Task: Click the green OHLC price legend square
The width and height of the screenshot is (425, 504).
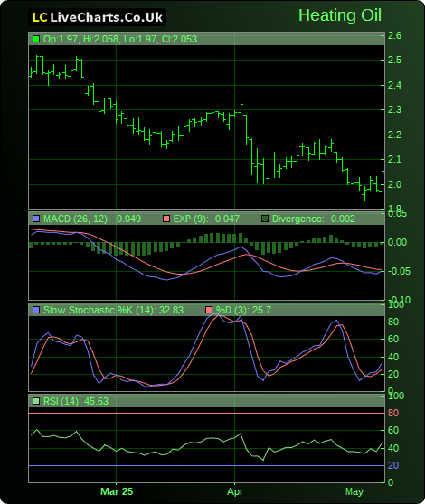Action: (x=36, y=39)
